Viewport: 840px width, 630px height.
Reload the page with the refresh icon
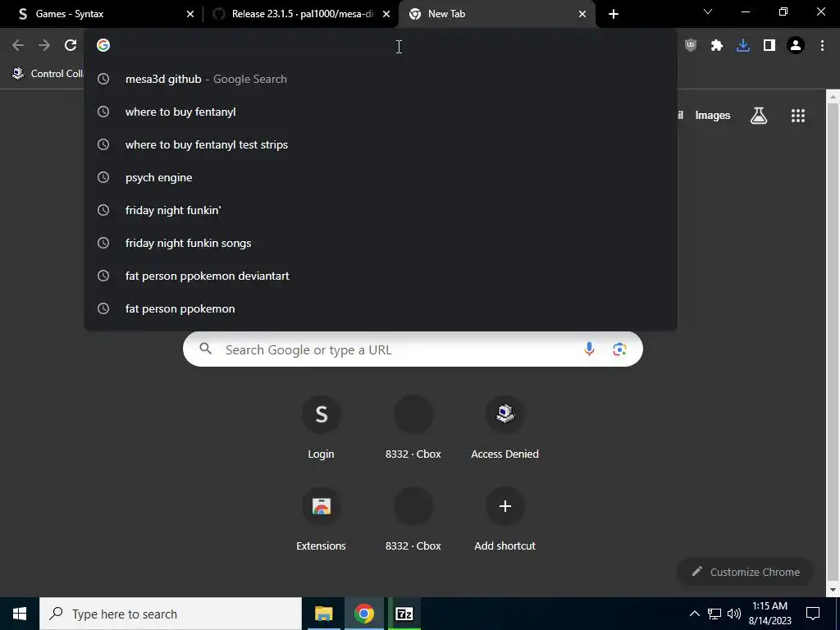point(71,46)
